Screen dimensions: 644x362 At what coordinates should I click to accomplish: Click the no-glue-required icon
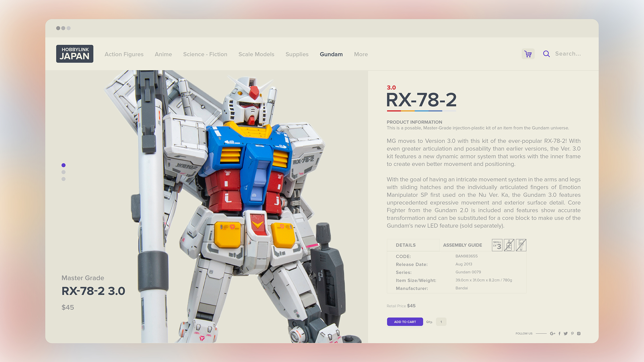click(509, 245)
